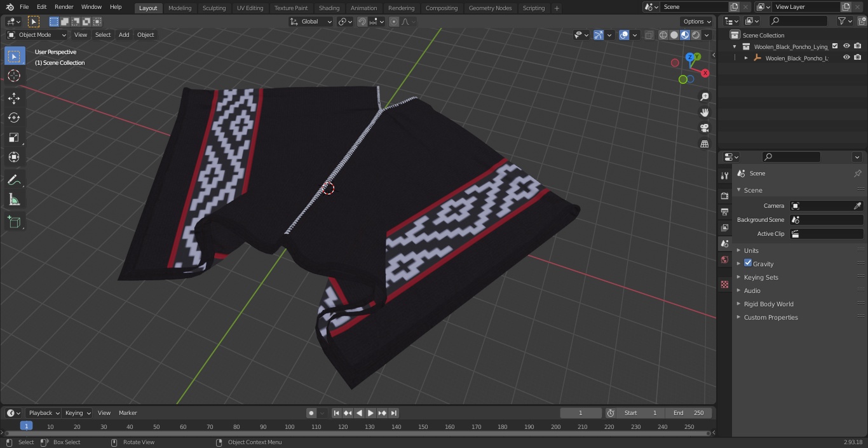Open the Global transform orientation dropdown
Viewport: 868px width, 448px height.
(311, 22)
